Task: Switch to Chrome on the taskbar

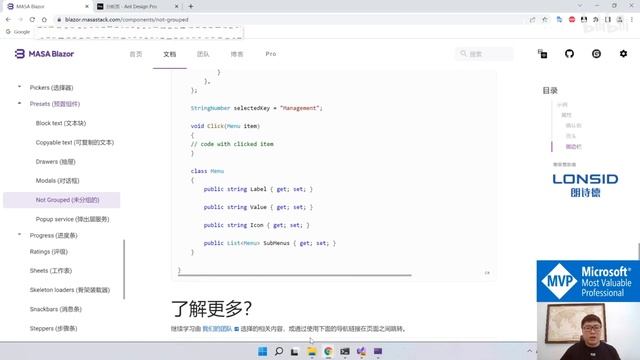Action: point(328,351)
